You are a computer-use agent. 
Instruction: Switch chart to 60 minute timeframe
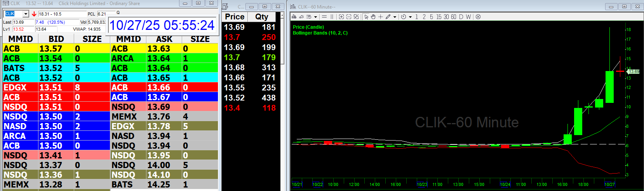[453, 17]
